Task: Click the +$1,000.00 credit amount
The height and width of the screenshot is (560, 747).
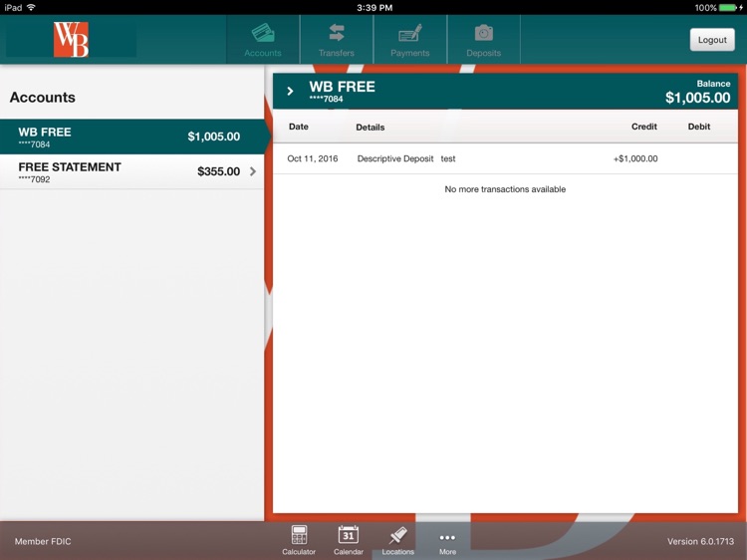Action: [x=635, y=158]
